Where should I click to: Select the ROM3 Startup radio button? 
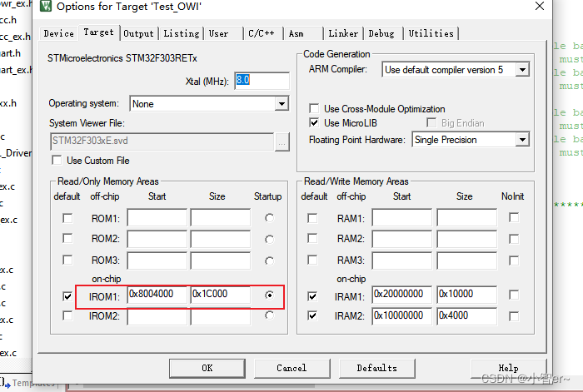[x=270, y=261]
